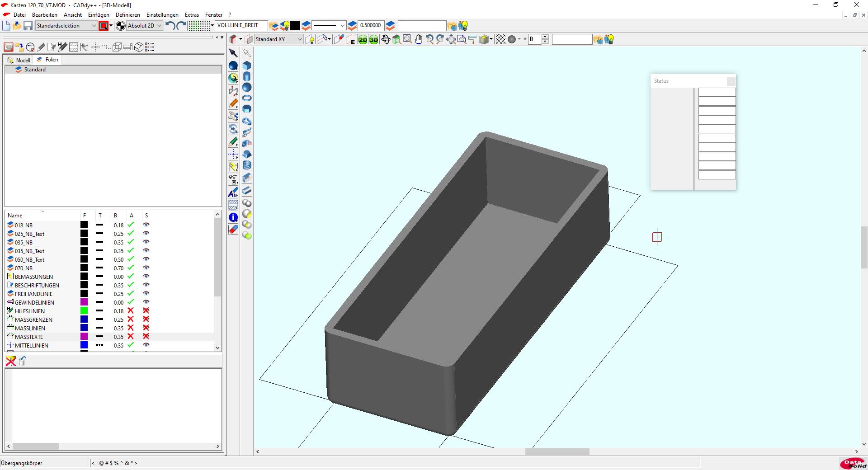This screenshot has height=470, width=868.
Task: Select the cube box solid tool
Action: (x=247, y=66)
